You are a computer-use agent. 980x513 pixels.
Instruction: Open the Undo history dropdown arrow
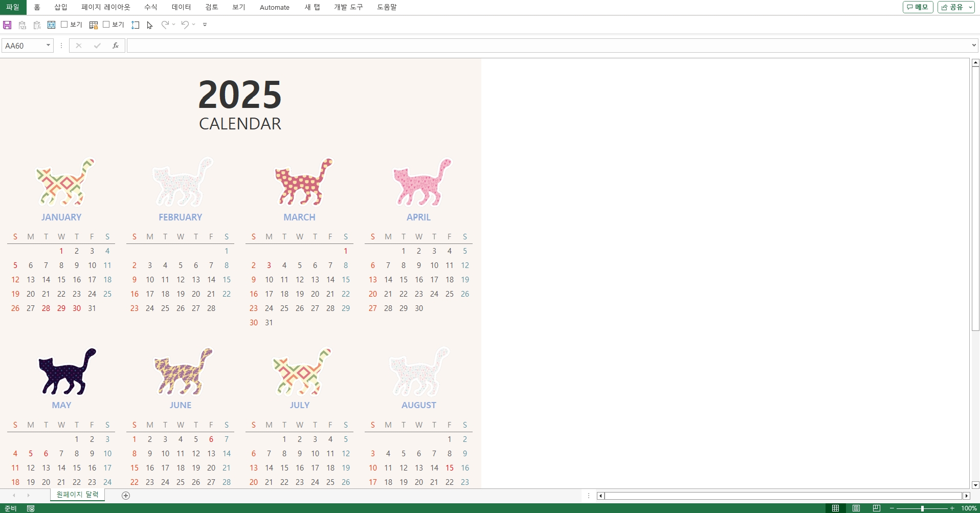click(x=194, y=25)
